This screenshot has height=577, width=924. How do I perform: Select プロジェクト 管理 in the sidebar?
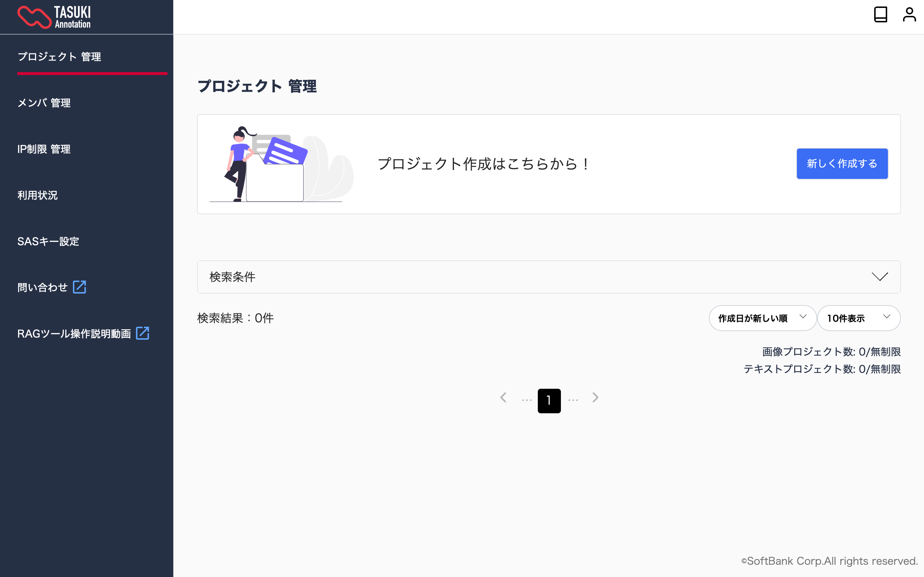click(60, 57)
